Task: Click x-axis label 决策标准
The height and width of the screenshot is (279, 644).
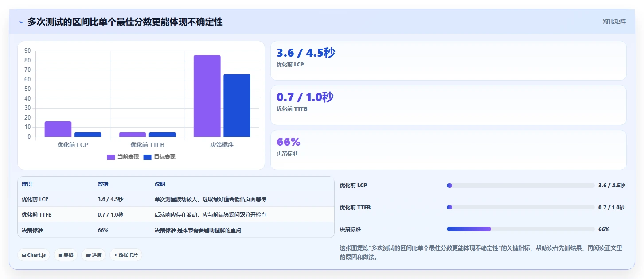Action: pyautogui.click(x=222, y=145)
